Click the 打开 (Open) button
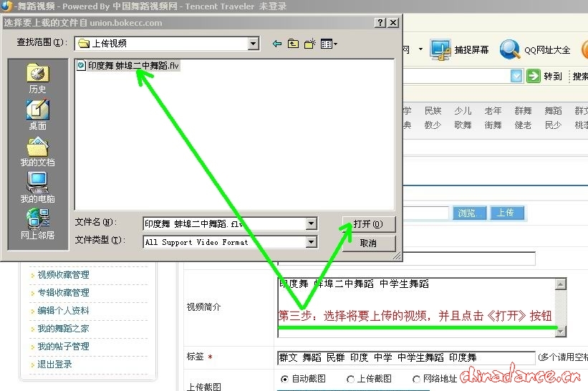The height and width of the screenshot is (391, 588). 368,224
